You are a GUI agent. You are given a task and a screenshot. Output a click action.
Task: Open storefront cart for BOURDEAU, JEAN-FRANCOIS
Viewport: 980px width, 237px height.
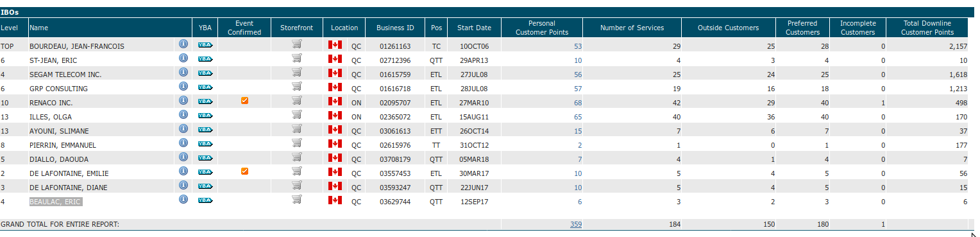point(296,44)
